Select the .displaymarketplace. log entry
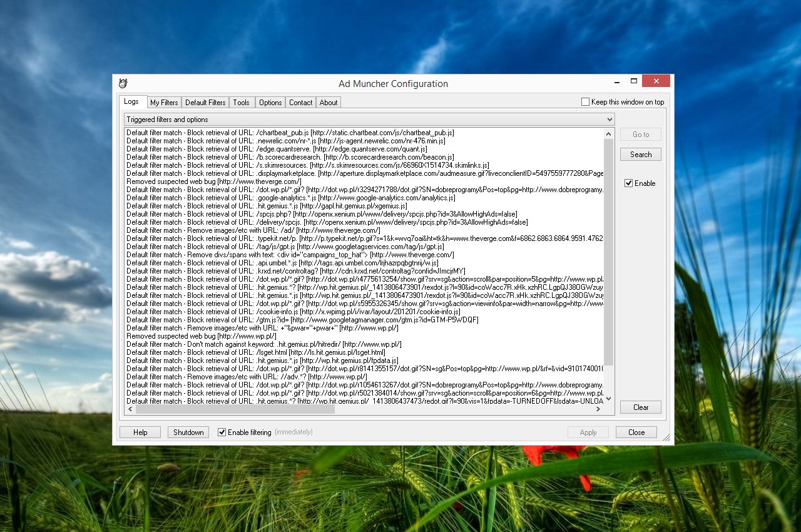The image size is (801, 532). coord(365,173)
